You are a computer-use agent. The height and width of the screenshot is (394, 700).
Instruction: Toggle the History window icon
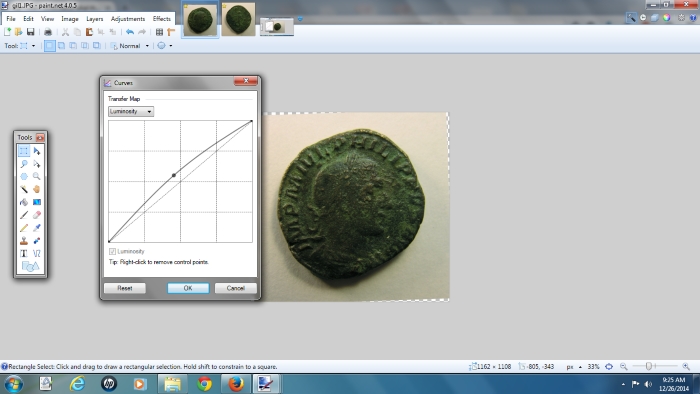tap(643, 17)
